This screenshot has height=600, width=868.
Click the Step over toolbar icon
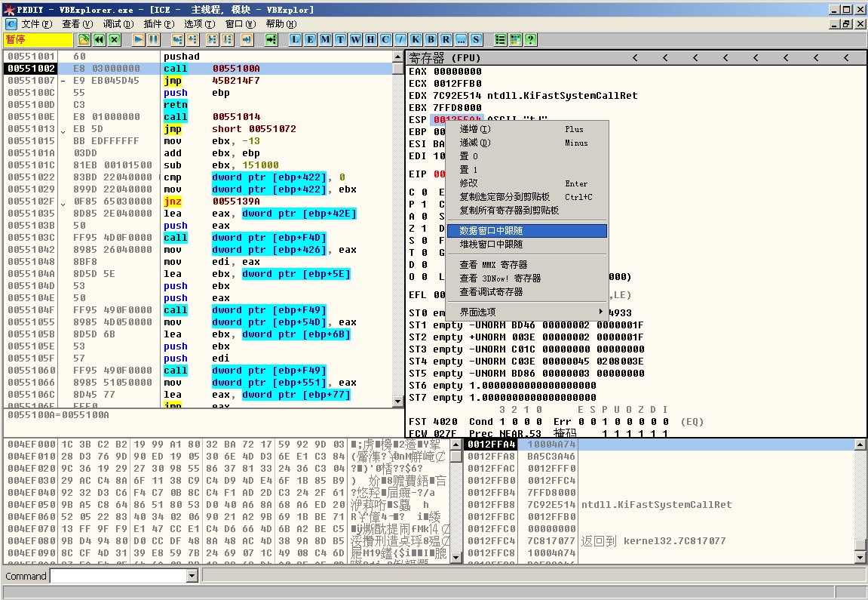tap(192, 39)
